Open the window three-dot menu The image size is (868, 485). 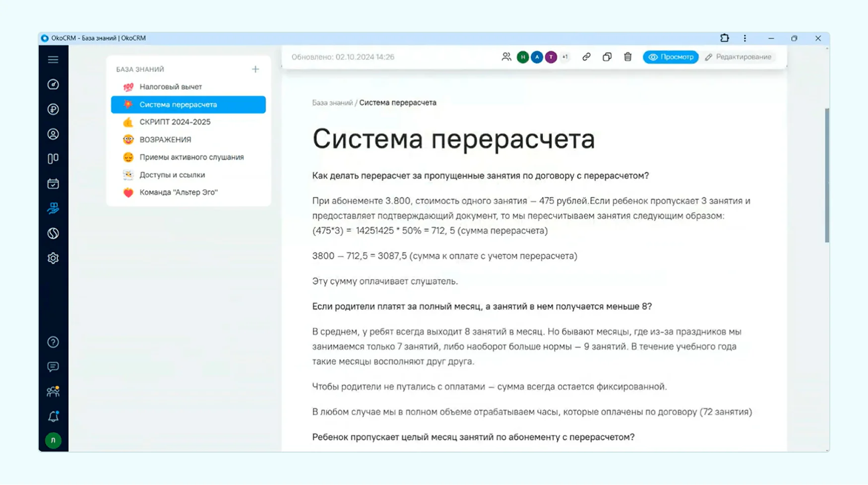click(x=745, y=38)
